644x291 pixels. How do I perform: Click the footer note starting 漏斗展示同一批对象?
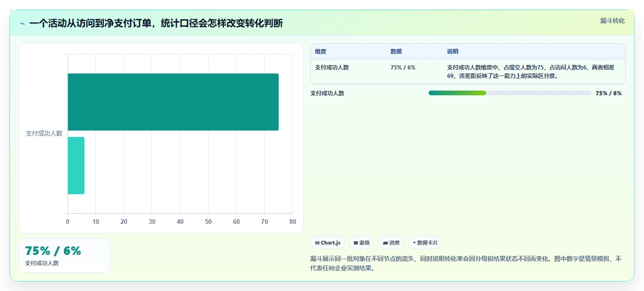[466, 264]
